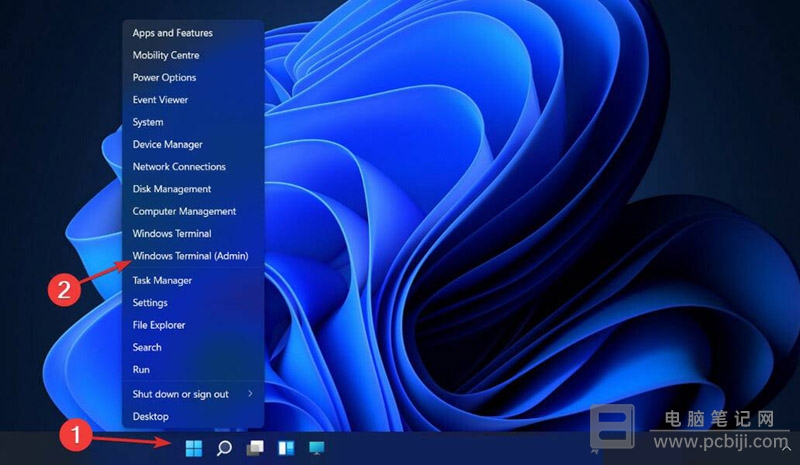
Task: Open Network Connections
Action: tap(179, 166)
